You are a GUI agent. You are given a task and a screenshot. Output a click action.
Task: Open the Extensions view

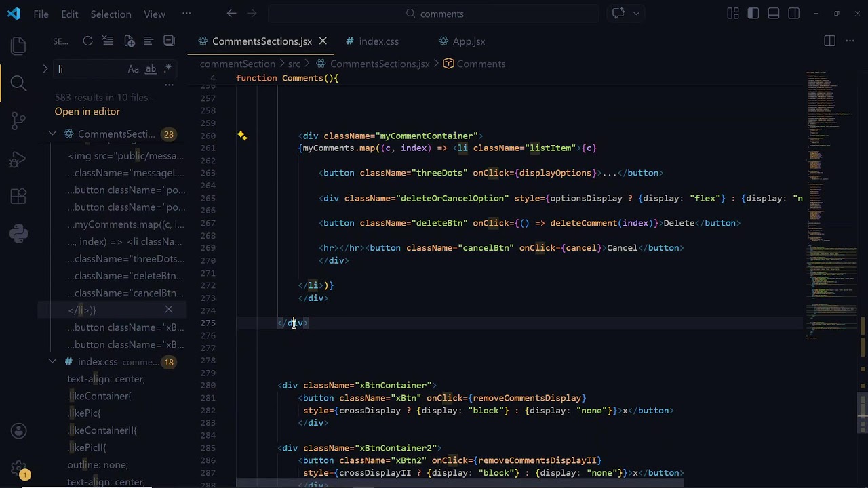point(18,197)
